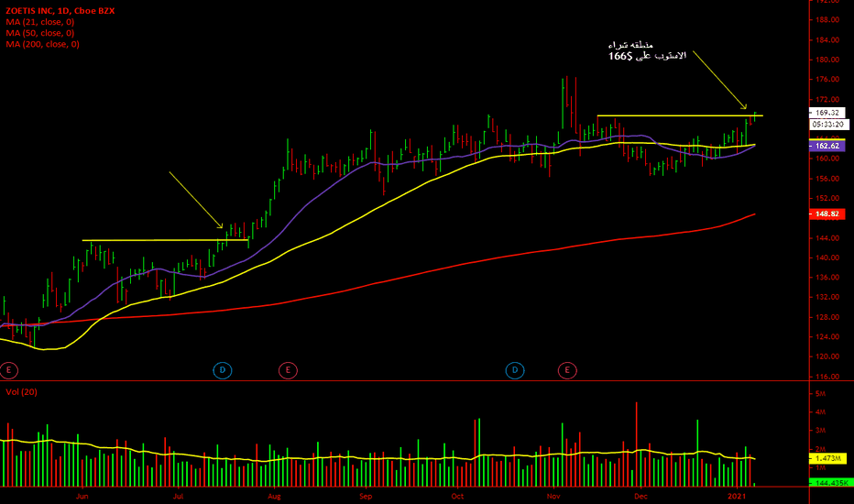
Task: Click the 124.00 price scale value
Action: pos(827,336)
